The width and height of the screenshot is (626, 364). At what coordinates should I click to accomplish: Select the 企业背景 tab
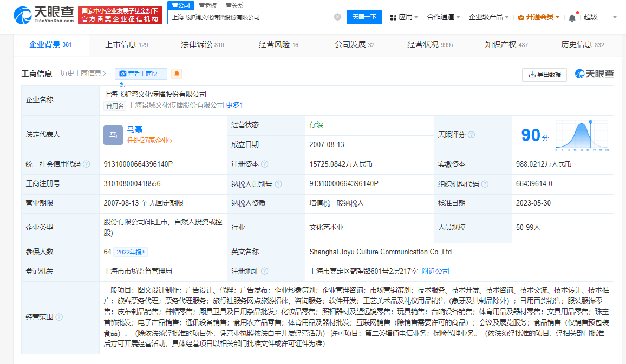coord(51,45)
